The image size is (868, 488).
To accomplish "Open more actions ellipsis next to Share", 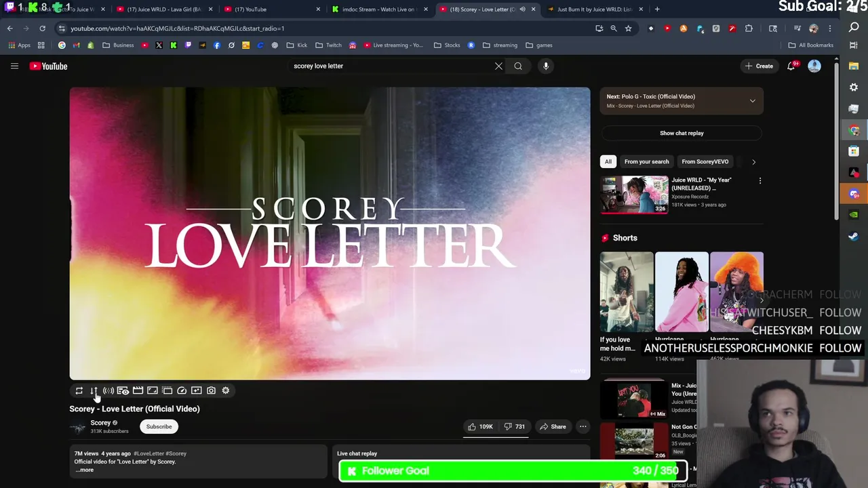I will [583, 426].
